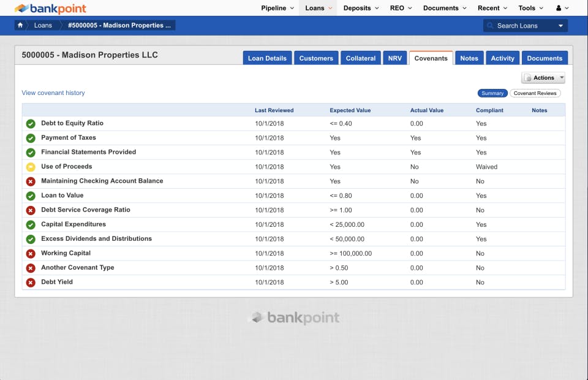
Task: Switch to Covenant Reviews view toggle
Action: click(535, 93)
